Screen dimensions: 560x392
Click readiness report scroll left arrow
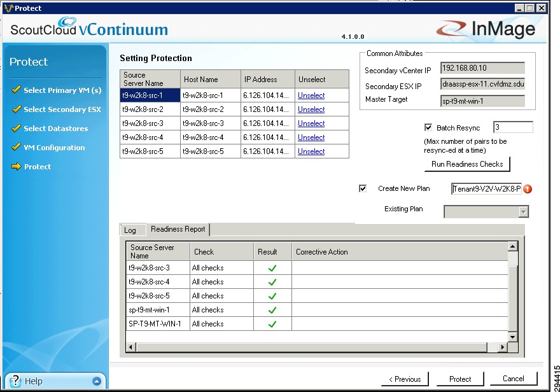(x=130, y=347)
